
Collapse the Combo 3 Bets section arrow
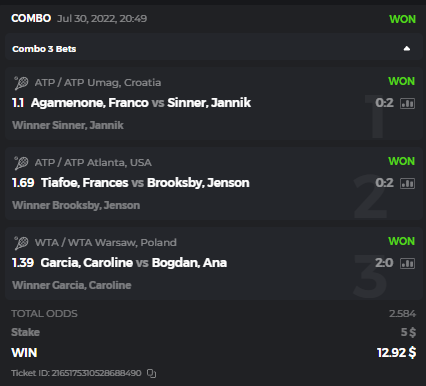407,49
